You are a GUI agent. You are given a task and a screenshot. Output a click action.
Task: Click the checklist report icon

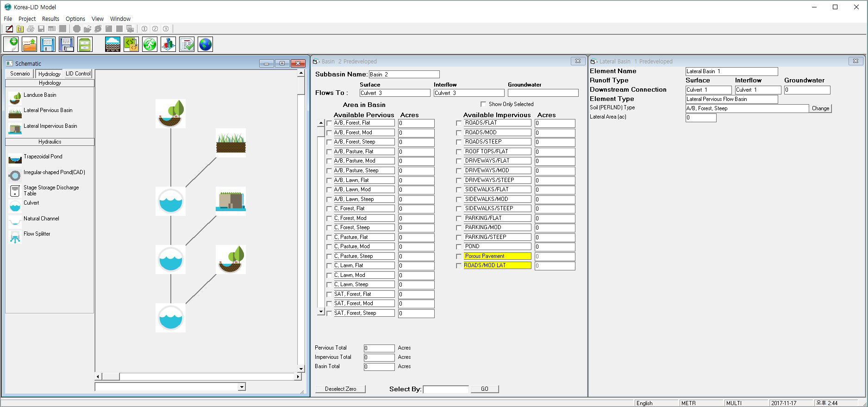click(x=187, y=44)
